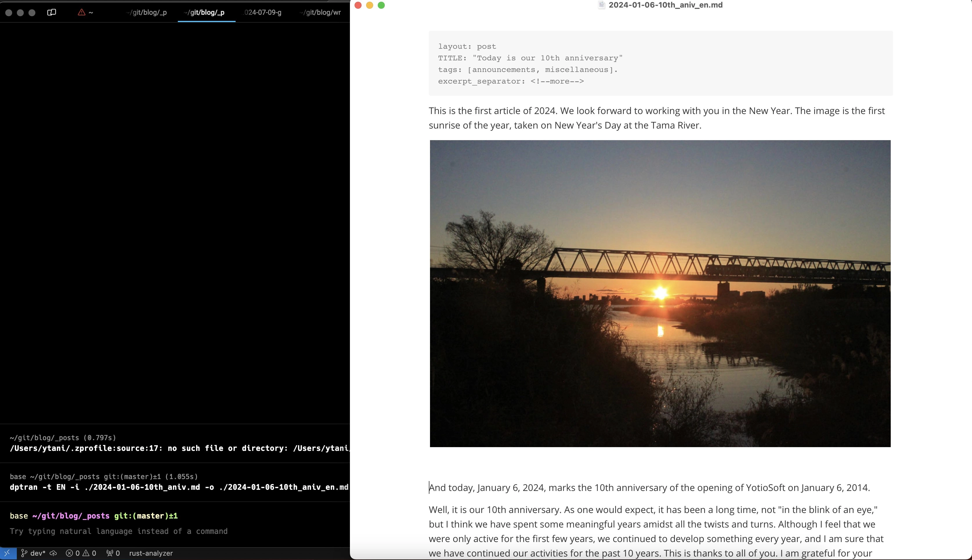Click the title 2024-01-06-10th_aniv_en.md in the preview window
The height and width of the screenshot is (560, 972).
665,5
